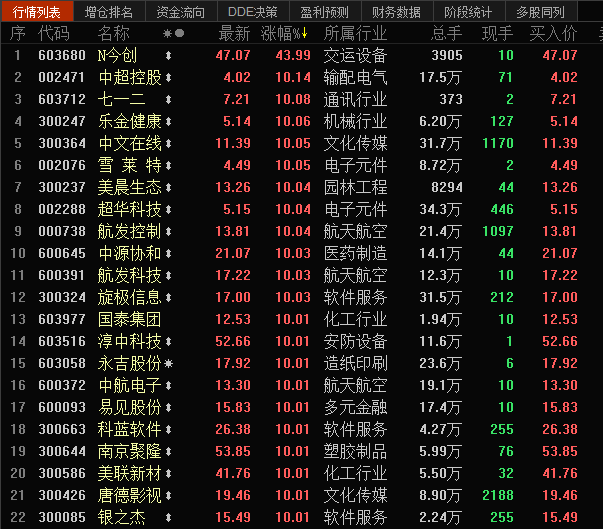Toggle sort arrow on 涨幅% column
Screen dimensions: 603x529
tap(307, 33)
